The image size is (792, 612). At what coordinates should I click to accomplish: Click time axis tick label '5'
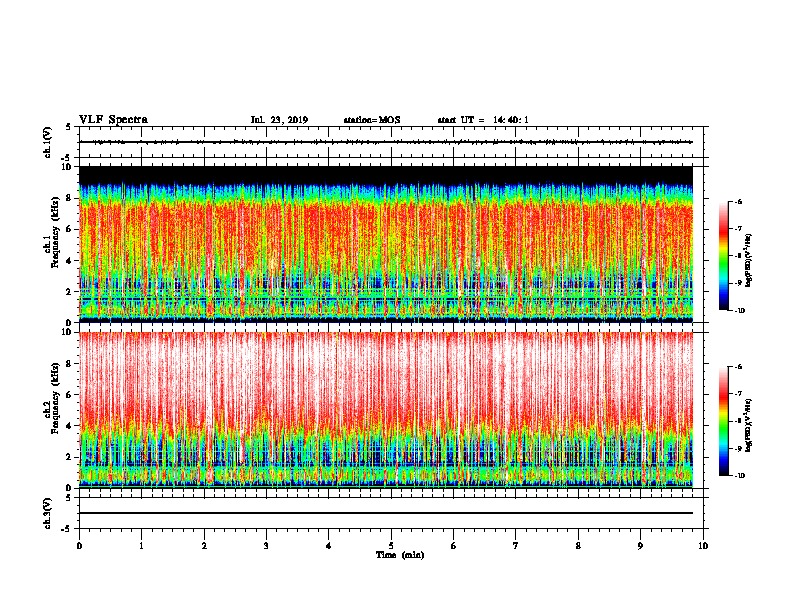[x=391, y=546]
